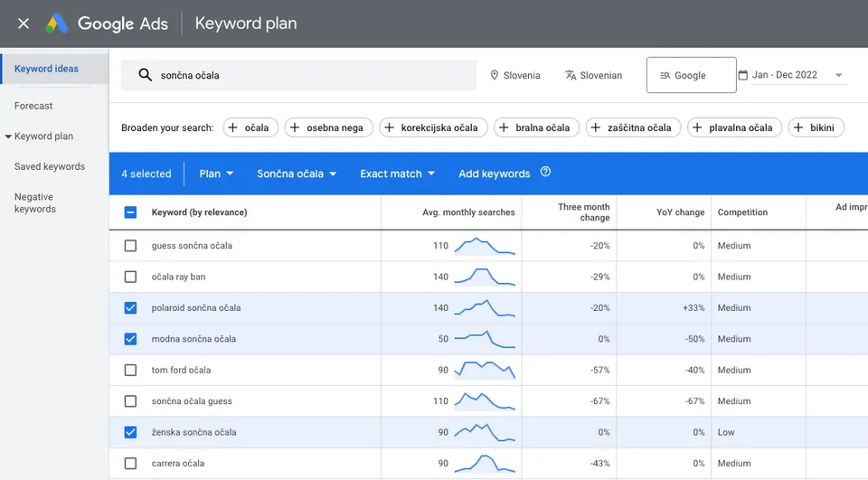Image resolution: width=868 pixels, height=480 pixels.
Task: Check the guess sončna očala row
Action: point(130,245)
